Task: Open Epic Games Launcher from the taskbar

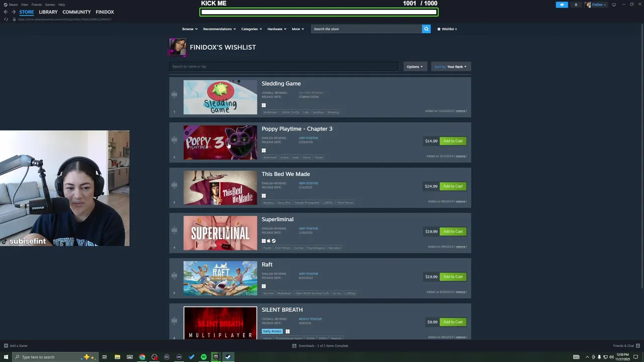Action: point(216,357)
